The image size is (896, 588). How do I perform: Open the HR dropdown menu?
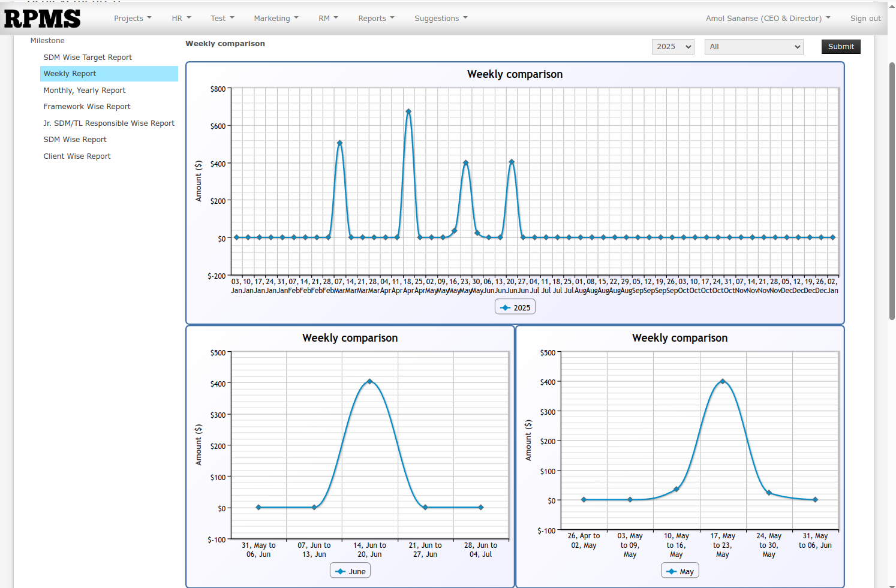pyautogui.click(x=181, y=19)
